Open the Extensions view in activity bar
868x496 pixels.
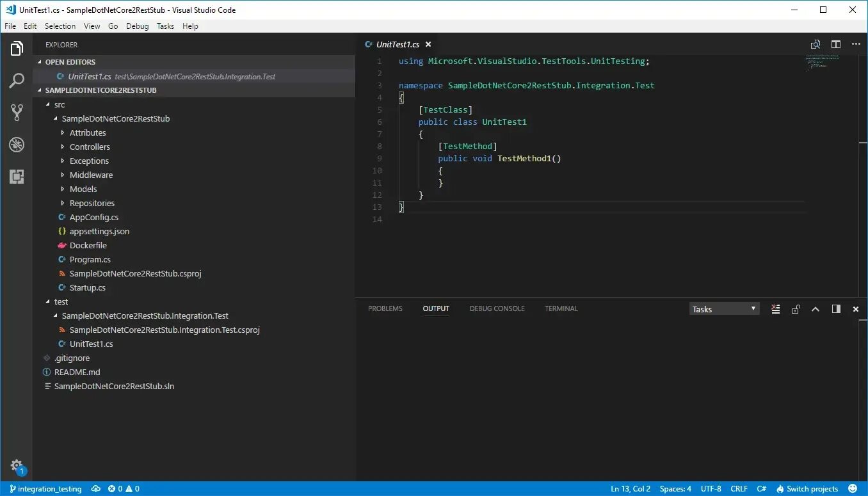coord(17,177)
